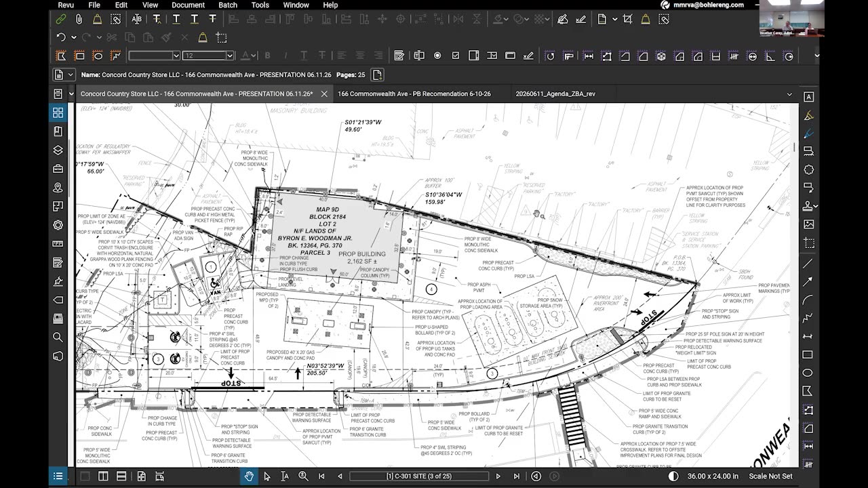Insert a button form field
The image size is (868, 488).
point(511,56)
